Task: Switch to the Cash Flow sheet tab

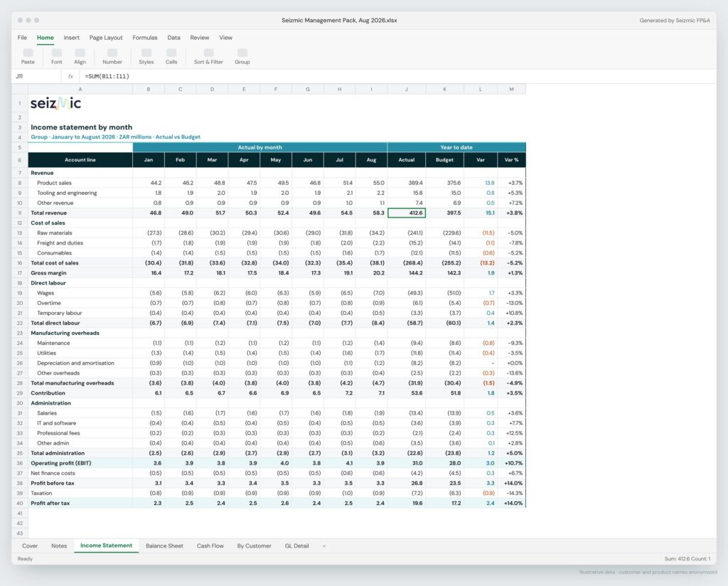Action: pyautogui.click(x=210, y=546)
